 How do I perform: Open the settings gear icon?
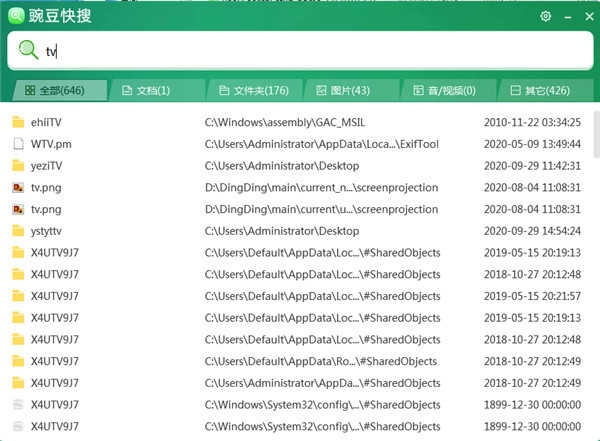(546, 16)
